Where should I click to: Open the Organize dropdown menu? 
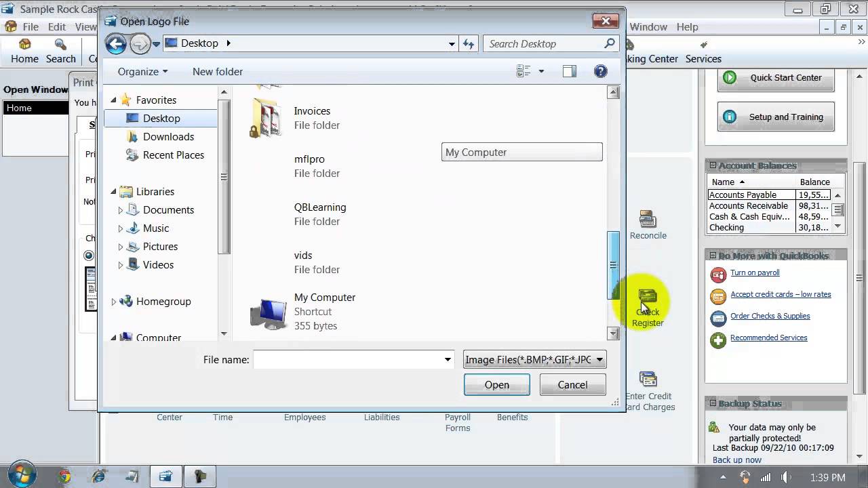click(x=142, y=71)
